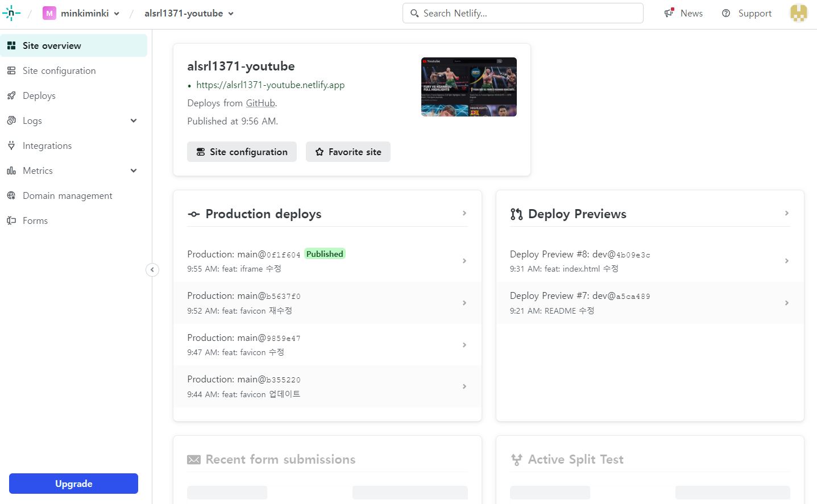Expand the Logs submenu chevron
The image size is (817, 504).
coord(134,120)
